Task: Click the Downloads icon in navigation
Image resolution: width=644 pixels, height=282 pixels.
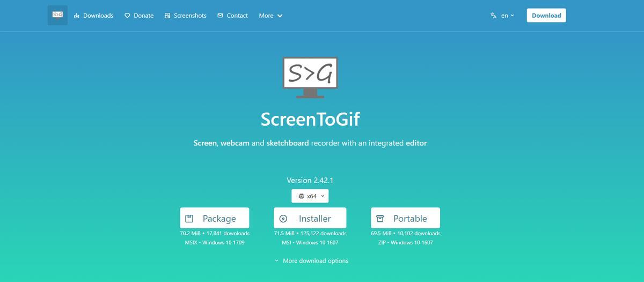Action: tap(77, 16)
